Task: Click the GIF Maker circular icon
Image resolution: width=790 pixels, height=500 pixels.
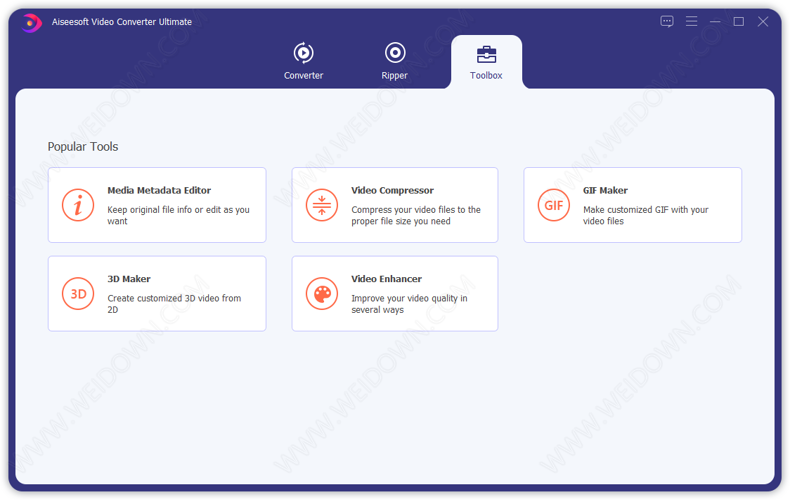Action: pyautogui.click(x=554, y=205)
